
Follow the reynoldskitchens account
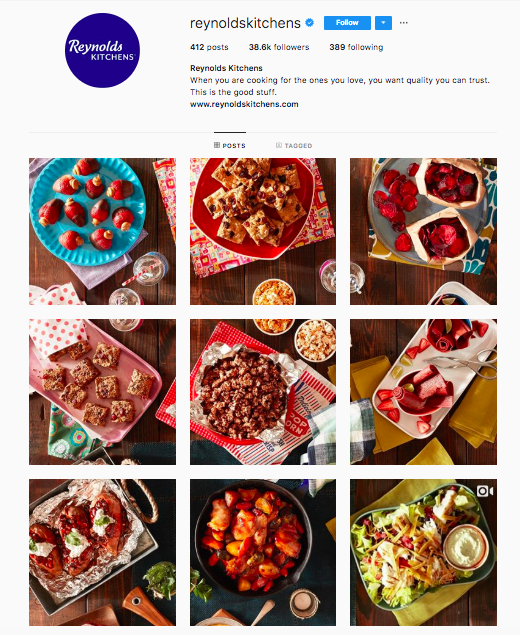click(347, 23)
